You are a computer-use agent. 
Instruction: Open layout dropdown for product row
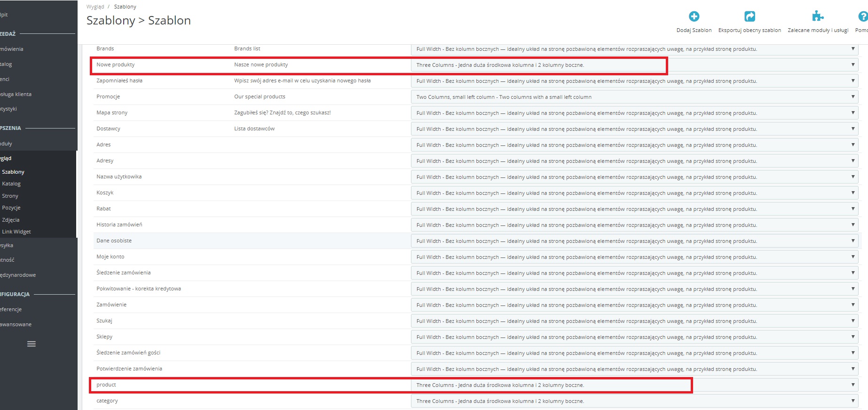coord(635,385)
